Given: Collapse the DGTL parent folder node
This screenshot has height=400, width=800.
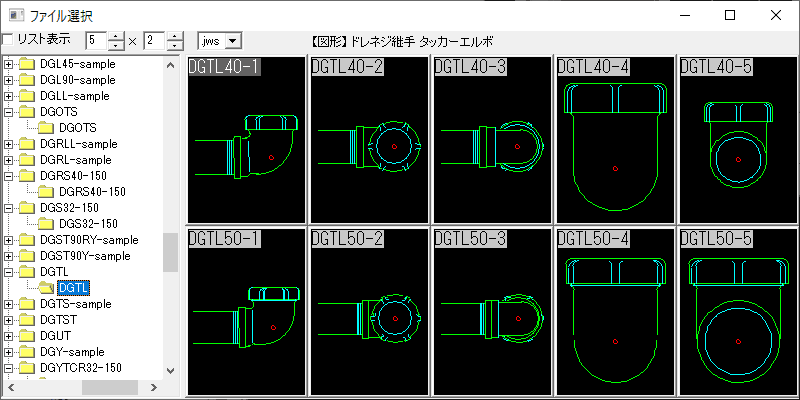Looking at the screenshot, I should (x=9, y=272).
